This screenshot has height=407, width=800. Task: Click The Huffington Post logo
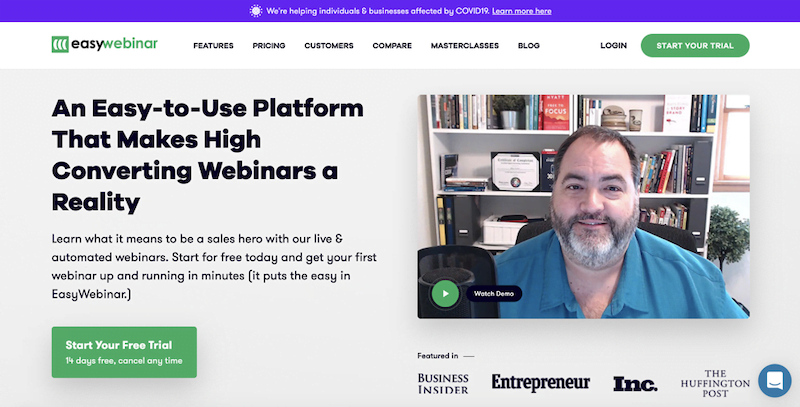coord(715,384)
